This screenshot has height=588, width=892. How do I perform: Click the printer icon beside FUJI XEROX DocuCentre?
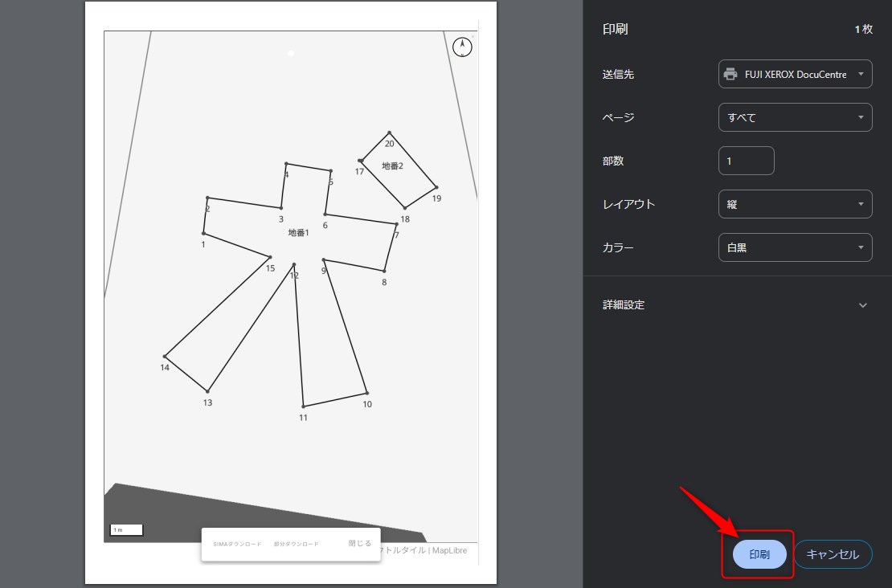730,74
